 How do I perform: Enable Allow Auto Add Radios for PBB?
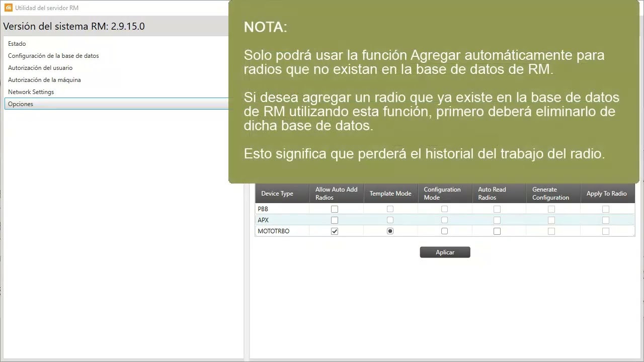point(335,209)
